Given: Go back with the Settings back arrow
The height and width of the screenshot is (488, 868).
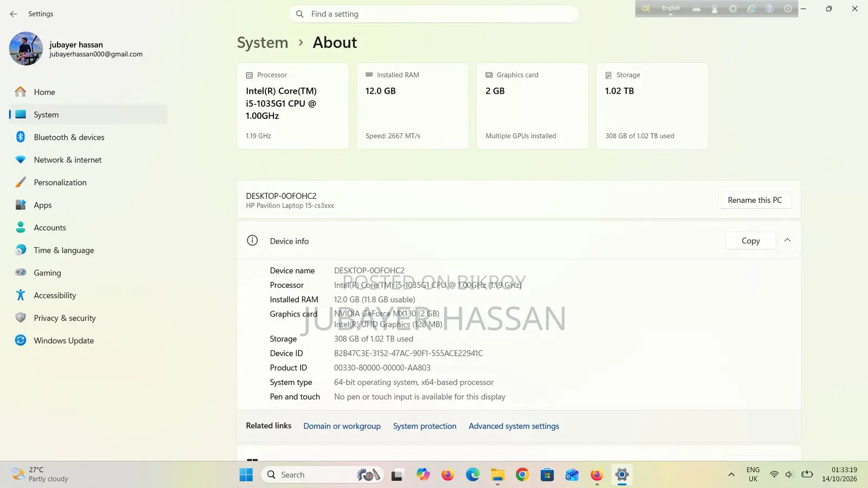Looking at the screenshot, I should [x=14, y=14].
